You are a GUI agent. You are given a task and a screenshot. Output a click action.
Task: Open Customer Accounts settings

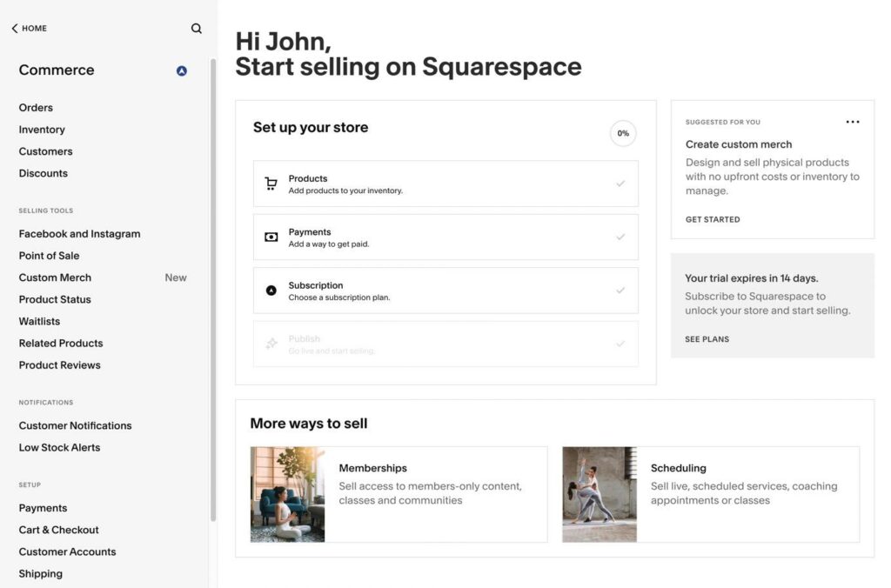[67, 551]
